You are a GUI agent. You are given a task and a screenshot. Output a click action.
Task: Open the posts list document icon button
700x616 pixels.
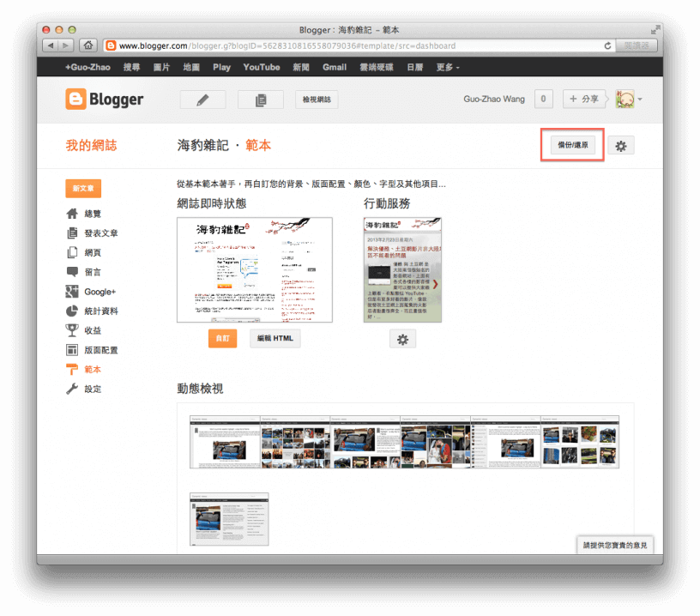point(261,100)
